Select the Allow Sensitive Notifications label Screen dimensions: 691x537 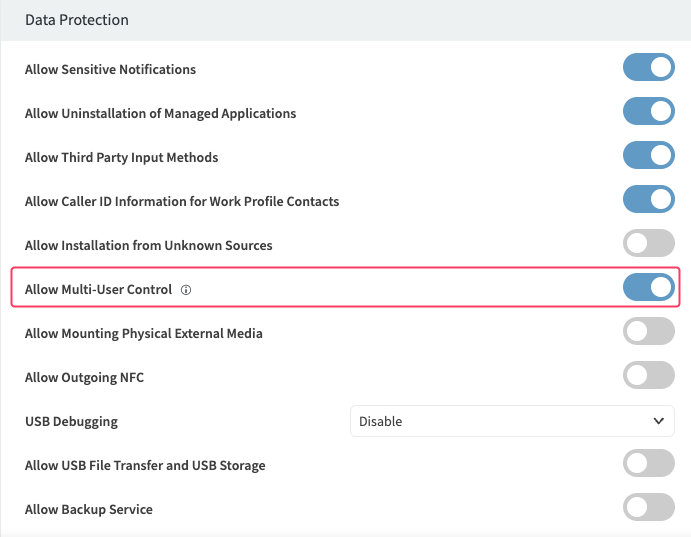(x=110, y=70)
